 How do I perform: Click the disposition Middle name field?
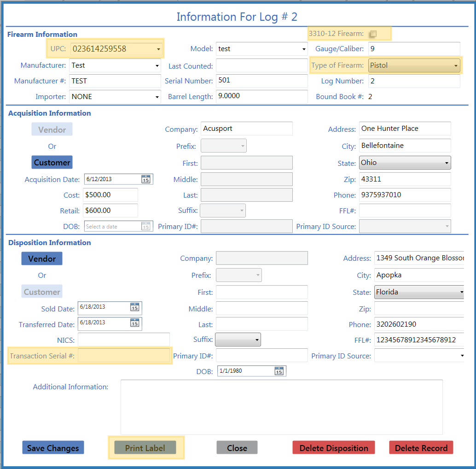pyautogui.click(x=261, y=308)
